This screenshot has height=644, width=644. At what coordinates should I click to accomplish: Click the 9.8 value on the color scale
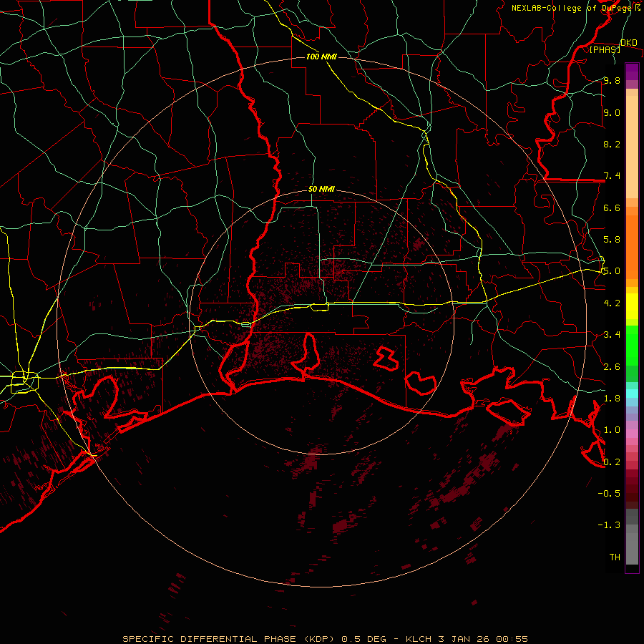[x=612, y=80]
